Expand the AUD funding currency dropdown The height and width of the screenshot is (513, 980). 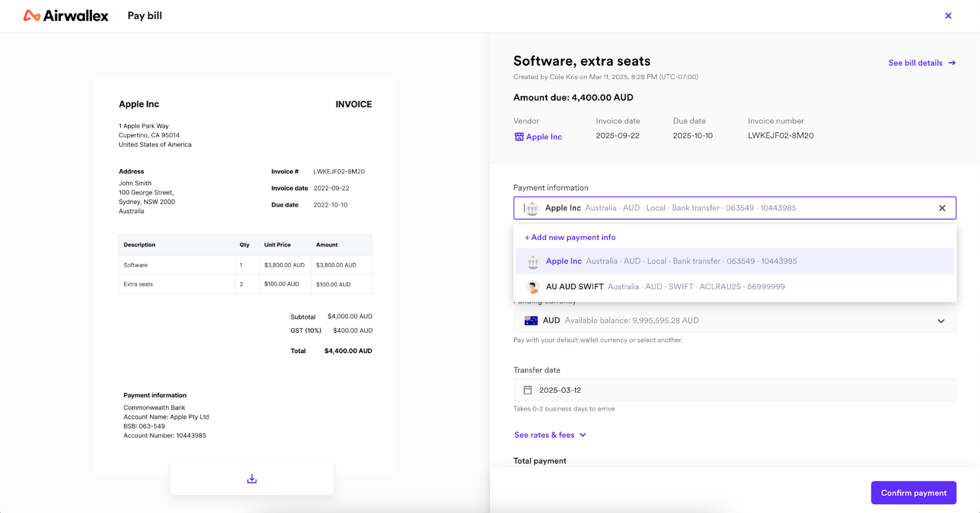coord(941,321)
